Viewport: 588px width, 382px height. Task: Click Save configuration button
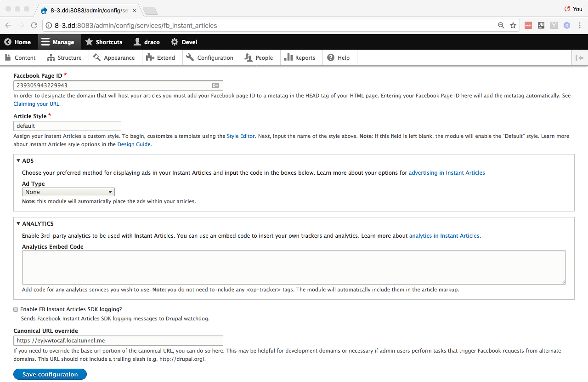click(x=50, y=374)
